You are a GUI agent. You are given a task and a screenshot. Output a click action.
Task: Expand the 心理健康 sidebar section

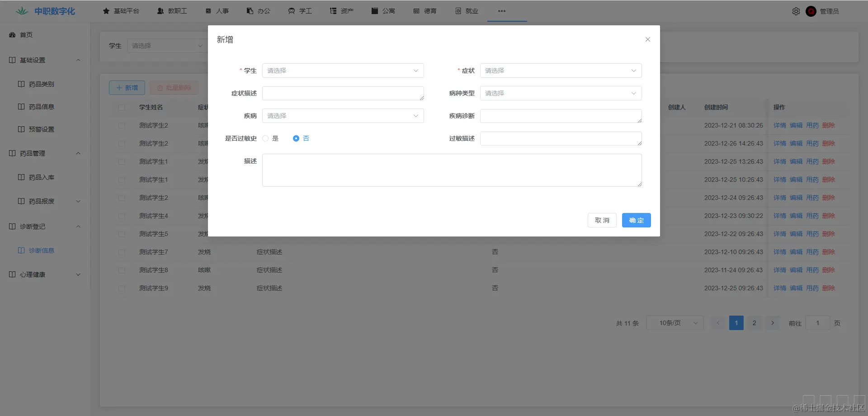[78, 274]
